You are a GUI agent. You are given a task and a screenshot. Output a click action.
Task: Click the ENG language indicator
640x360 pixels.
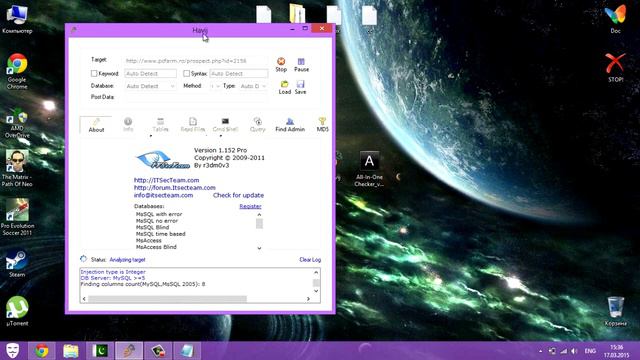click(x=590, y=351)
